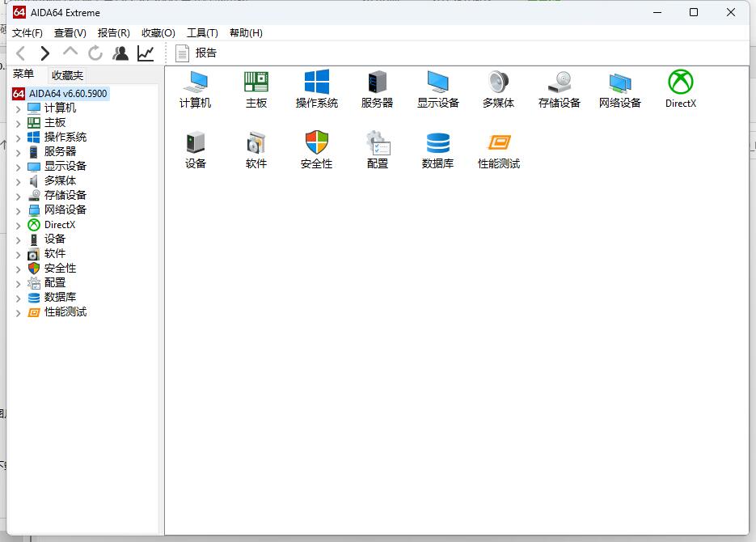Switch to the 收藏夹 tab
756x542 pixels.
pos(67,75)
